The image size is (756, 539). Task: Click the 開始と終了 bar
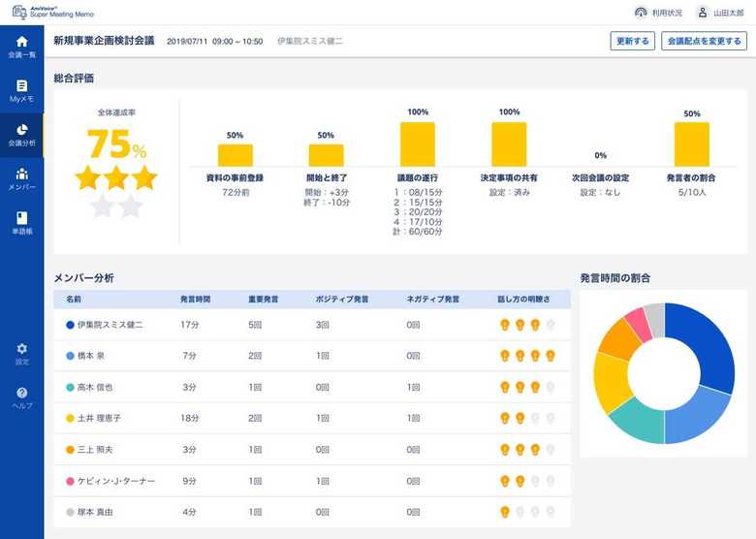[327, 155]
